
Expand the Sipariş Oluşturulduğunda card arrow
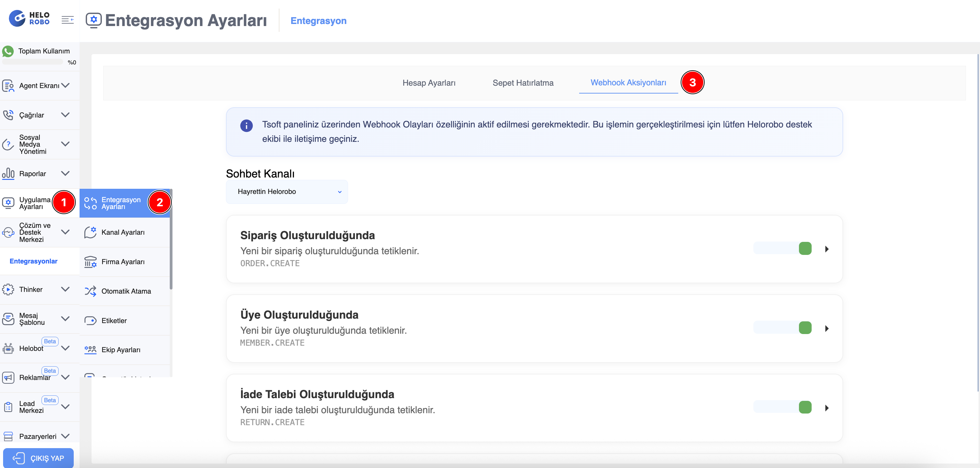[826, 249]
